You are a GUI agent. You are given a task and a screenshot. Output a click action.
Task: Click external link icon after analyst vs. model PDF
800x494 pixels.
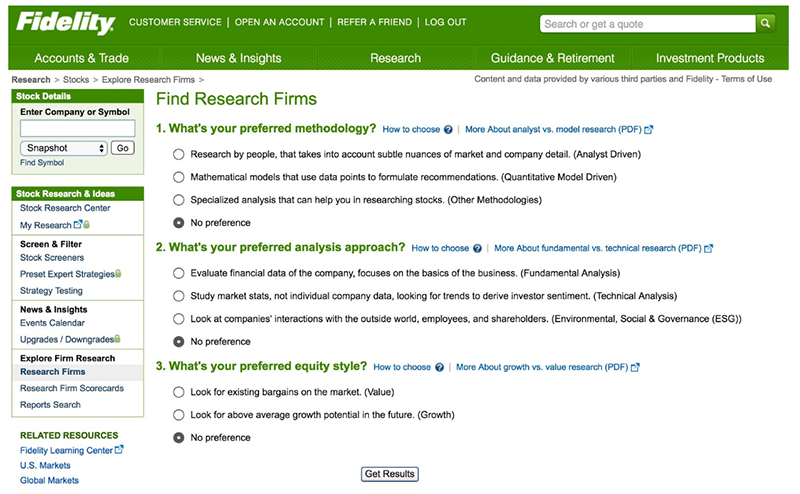tap(648, 130)
